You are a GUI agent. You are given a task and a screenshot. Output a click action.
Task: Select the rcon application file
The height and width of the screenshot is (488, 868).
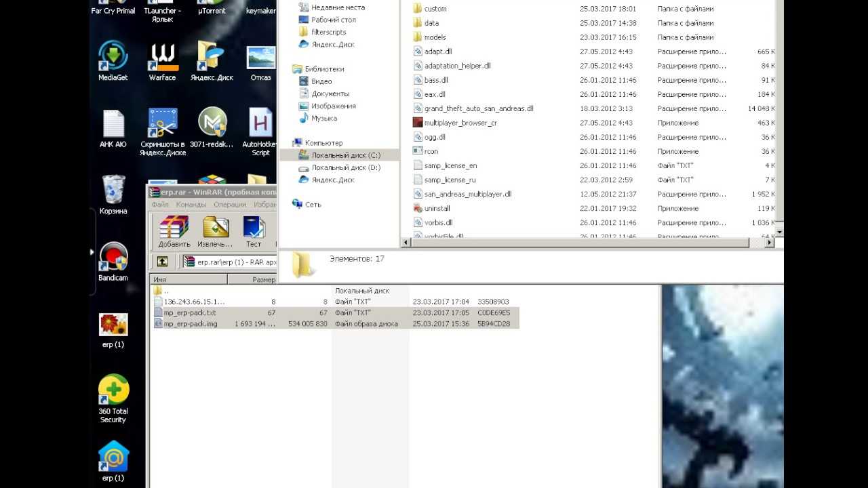coord(425,151)
